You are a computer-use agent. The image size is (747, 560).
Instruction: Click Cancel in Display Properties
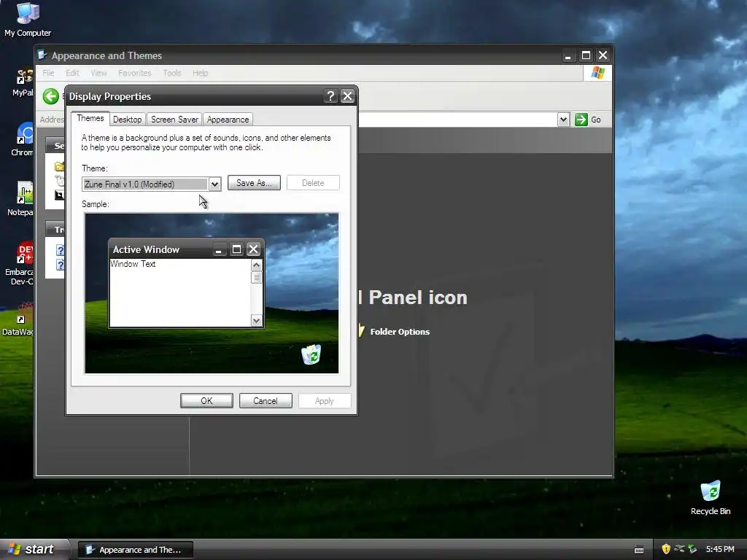click(x=266, y=401)
